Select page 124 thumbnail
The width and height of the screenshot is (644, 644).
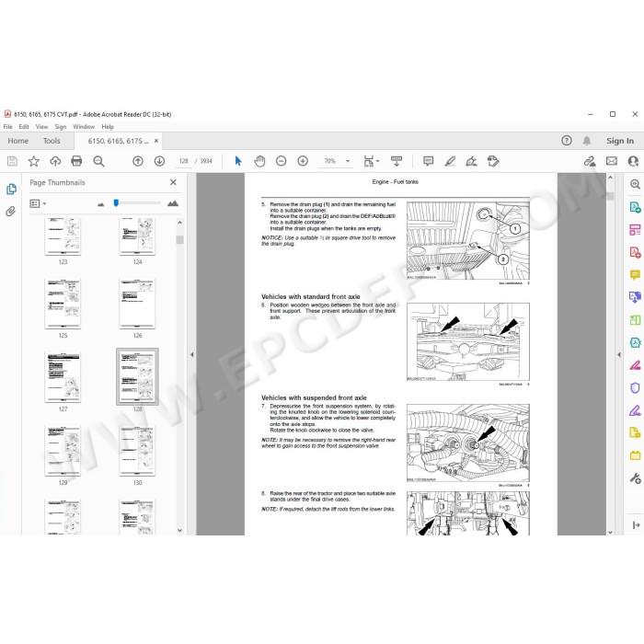coord(137,236)
